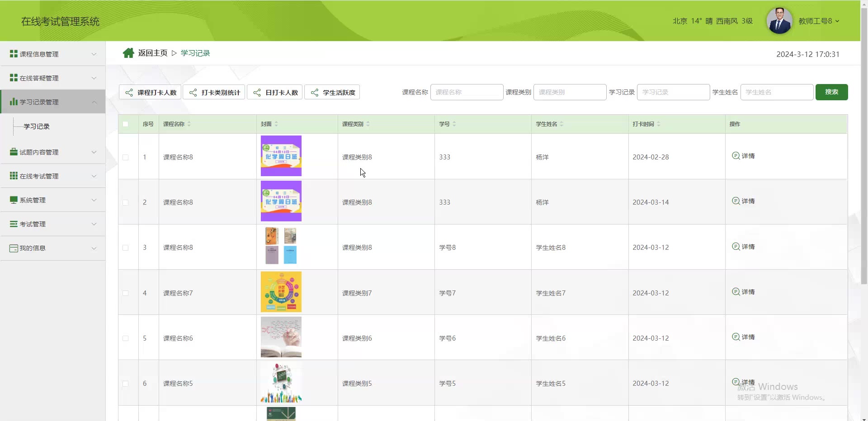
Task: Expand the 系统管理 menu chevron
Action: click(x=94, y=200)
